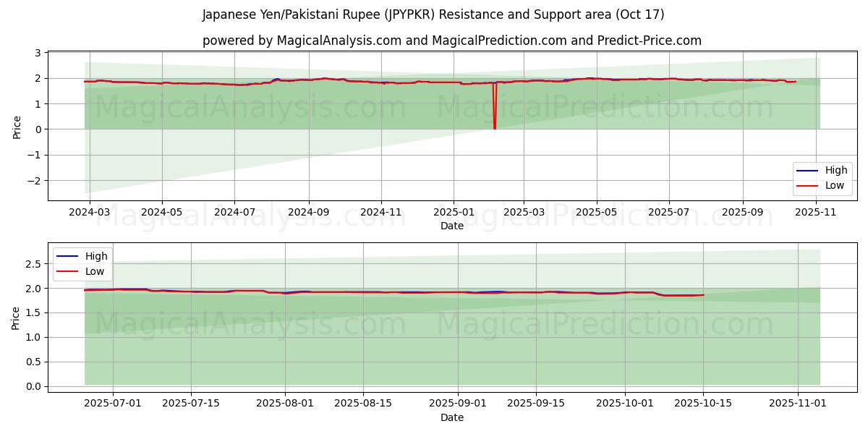Select the 2025-11-01 tick on bottom chart
Screen dimensions: 868x434
click(798, 403)
